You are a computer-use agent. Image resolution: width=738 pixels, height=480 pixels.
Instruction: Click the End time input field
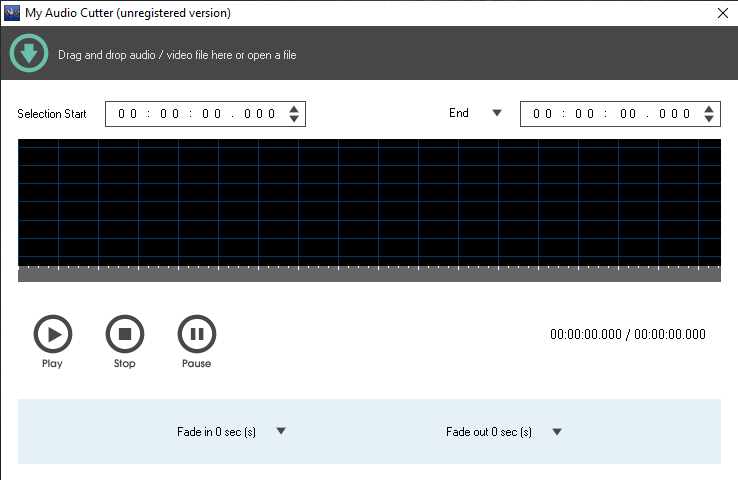coord(620,114)
